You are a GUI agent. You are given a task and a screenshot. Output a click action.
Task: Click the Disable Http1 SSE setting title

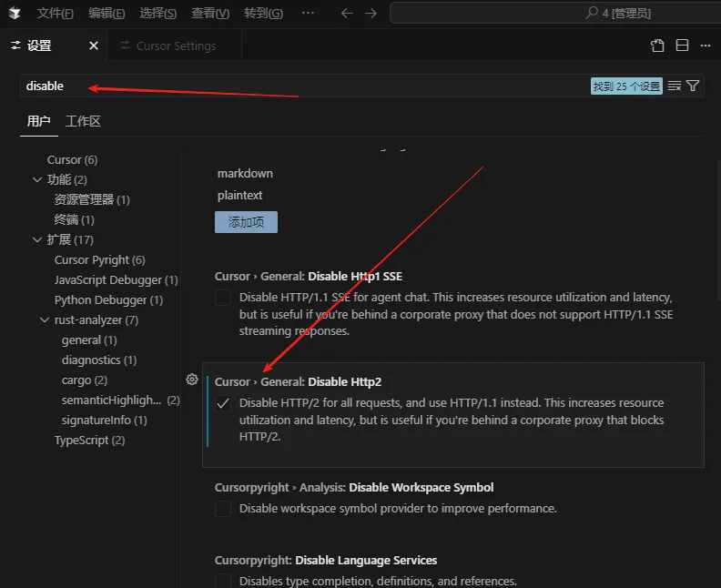point(309,277)
